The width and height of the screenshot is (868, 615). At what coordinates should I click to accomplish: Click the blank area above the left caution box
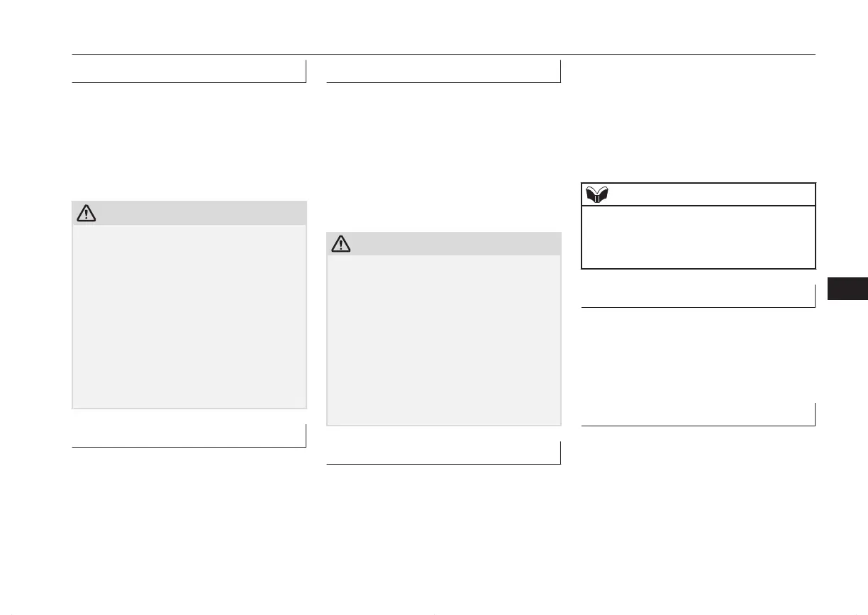click(x=189, y=142)
